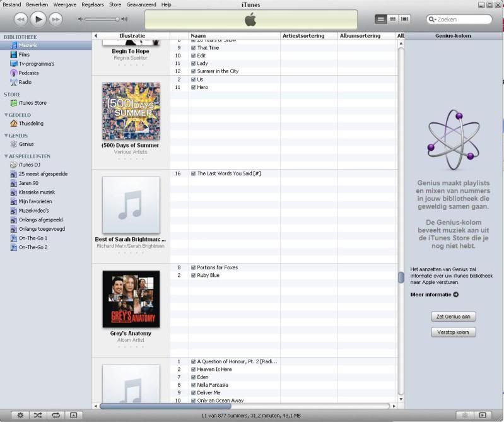Uncheck The Last Words You Said
The width and height of the screenshot is (504, 422).
tap(193, 173)
